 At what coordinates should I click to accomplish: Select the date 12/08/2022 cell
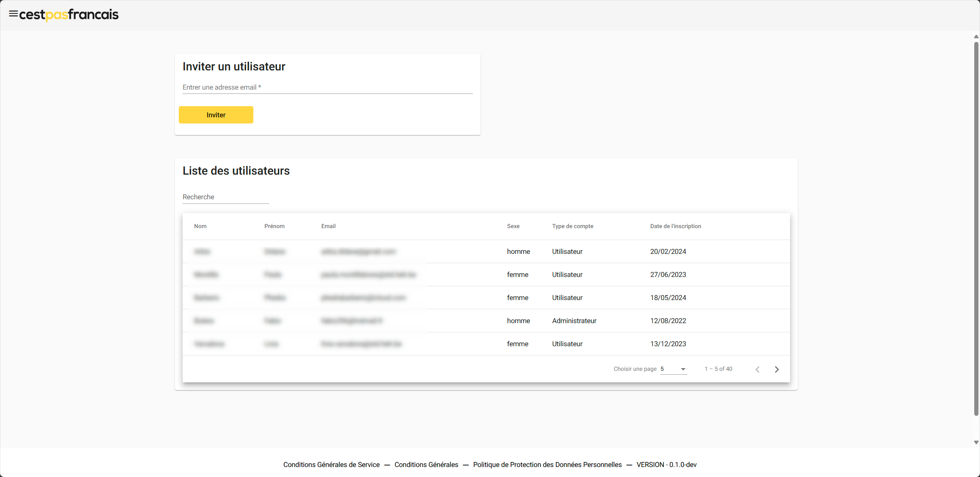pyautogui.click(x=668, y=321)
